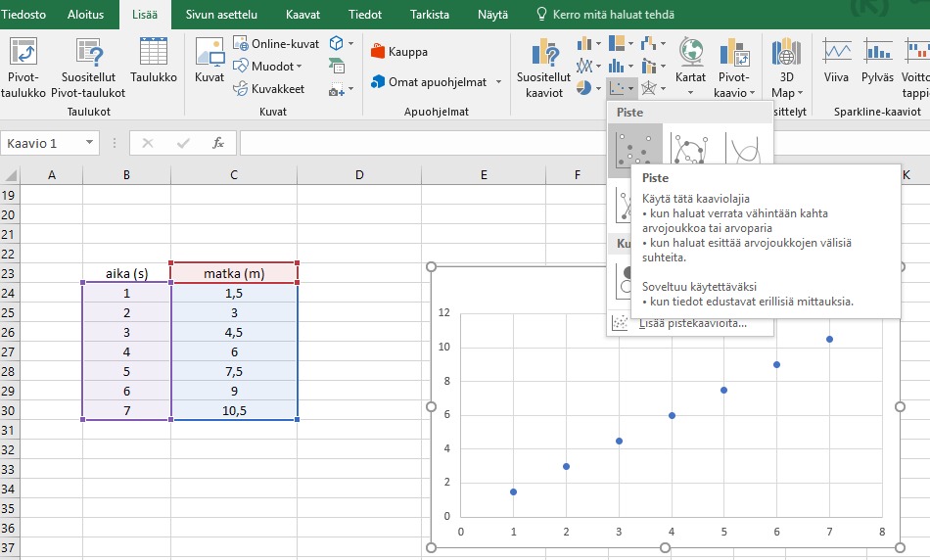Switch to the Aloitus tab
This screenshot has width=930, height=560.
85,15
